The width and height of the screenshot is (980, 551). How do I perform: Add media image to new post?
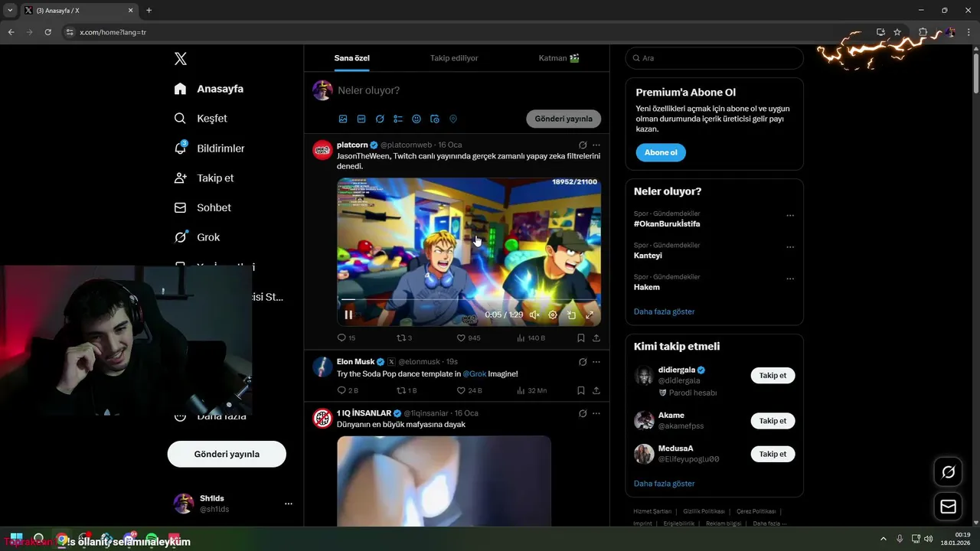click(343, 119)
